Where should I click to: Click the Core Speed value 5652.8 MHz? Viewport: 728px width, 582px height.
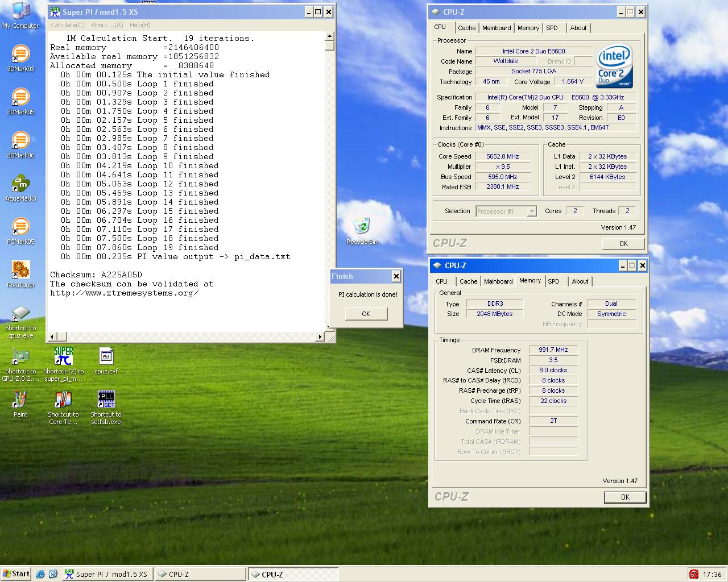503,156
